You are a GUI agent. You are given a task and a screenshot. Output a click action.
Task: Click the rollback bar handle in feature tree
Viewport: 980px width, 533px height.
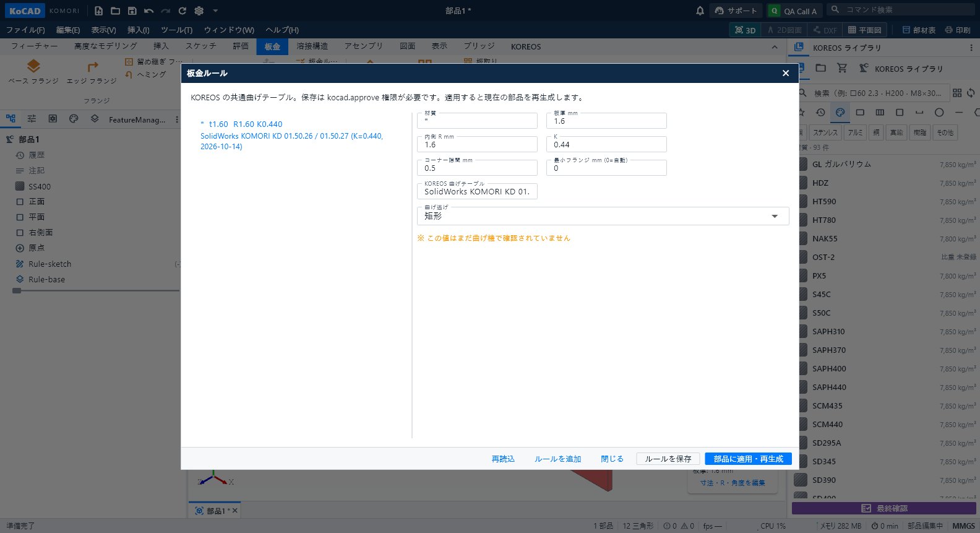tap(17, 290)
